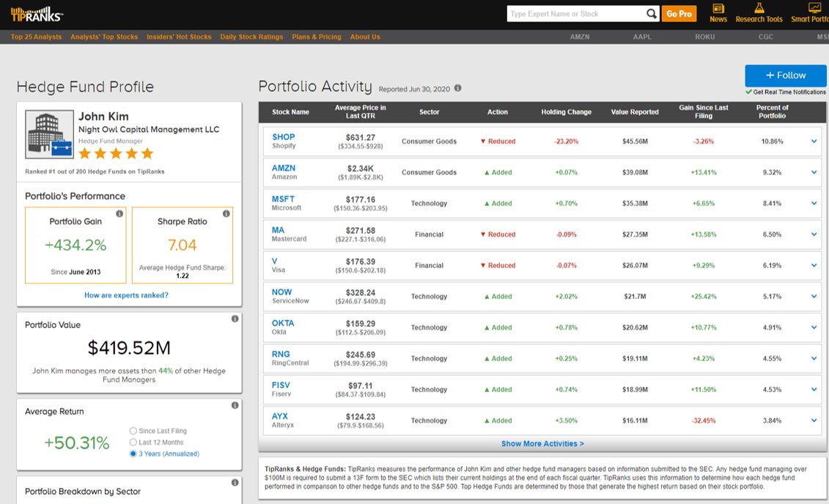Screen dimensions: 829x504
Task: Click the hedge fund building avatar
Action: click(x=49, y=134)
